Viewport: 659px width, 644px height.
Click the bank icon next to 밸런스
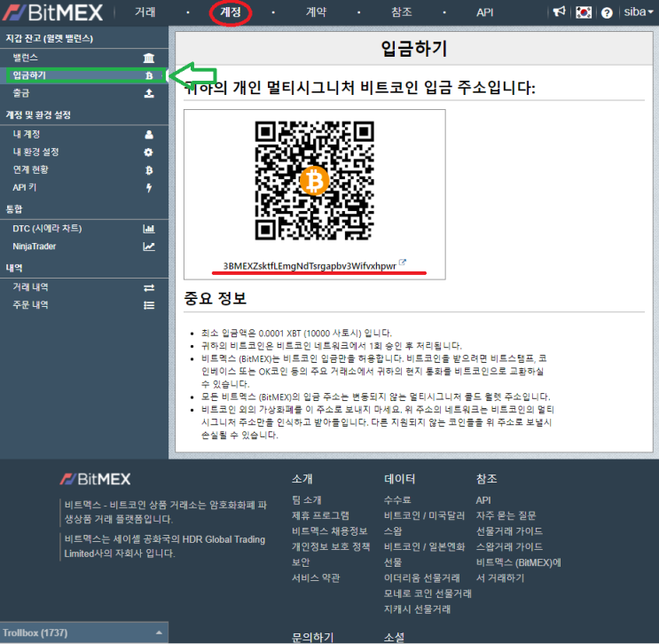tap(149, 58)
